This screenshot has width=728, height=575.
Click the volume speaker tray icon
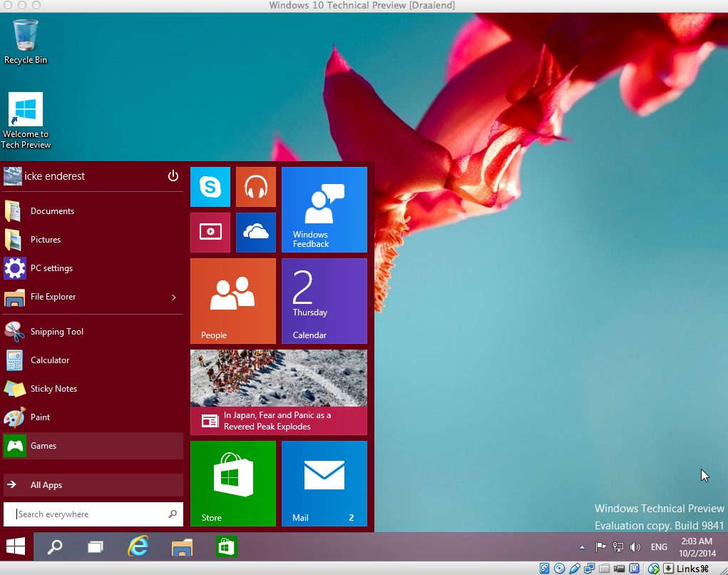(635, 547)
